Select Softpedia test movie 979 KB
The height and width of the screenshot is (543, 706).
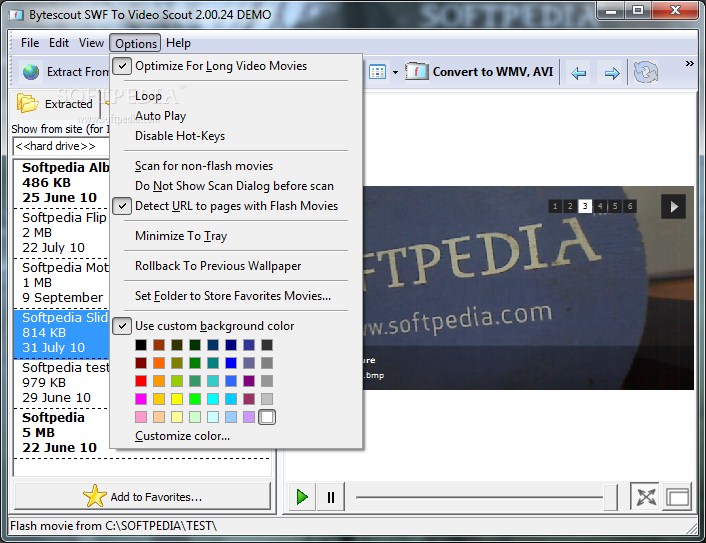pyautogui.click(x=62, y=383)
